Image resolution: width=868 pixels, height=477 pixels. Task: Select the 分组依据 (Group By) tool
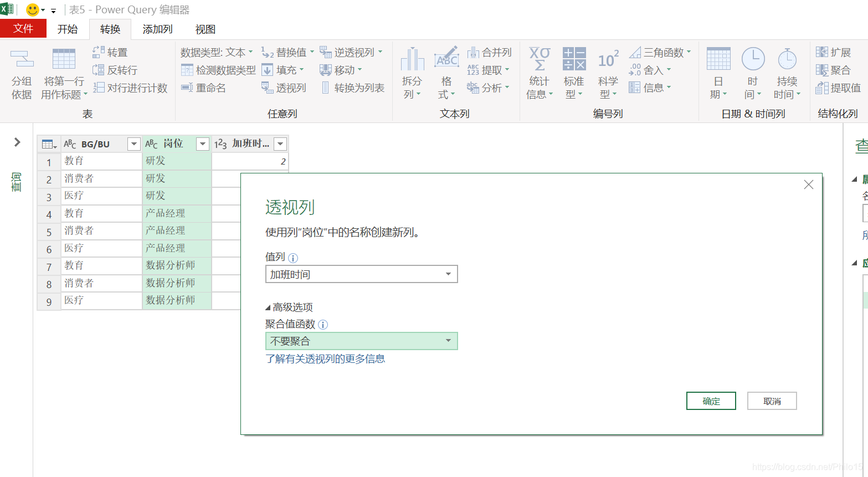coord(21,72)
